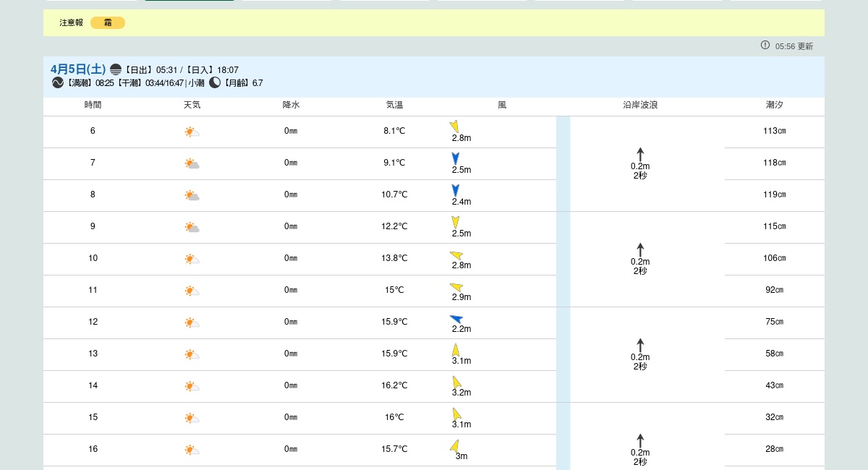Click the blue wind arrow at 12 o'clock

point(456,319)
